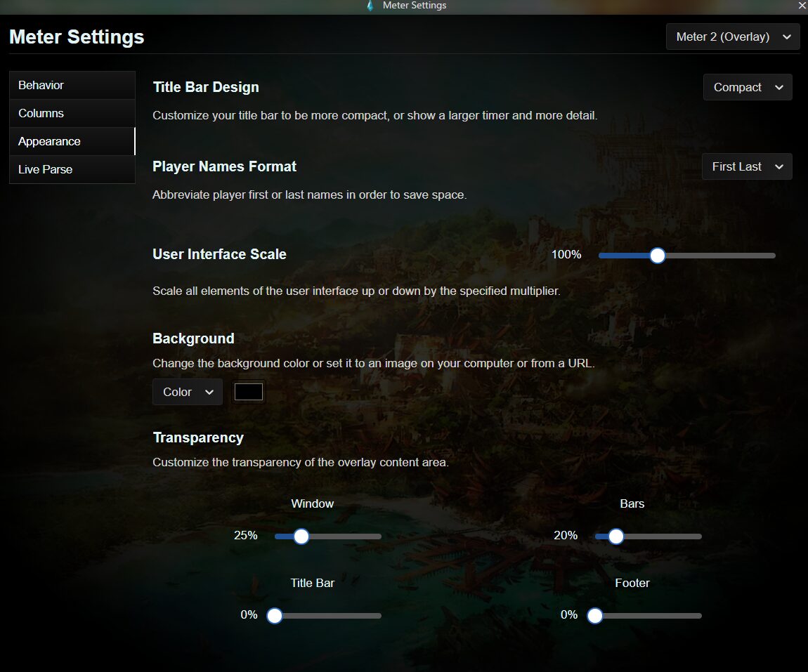Click the Bars transparency slider handle

(x=615, y=536)
